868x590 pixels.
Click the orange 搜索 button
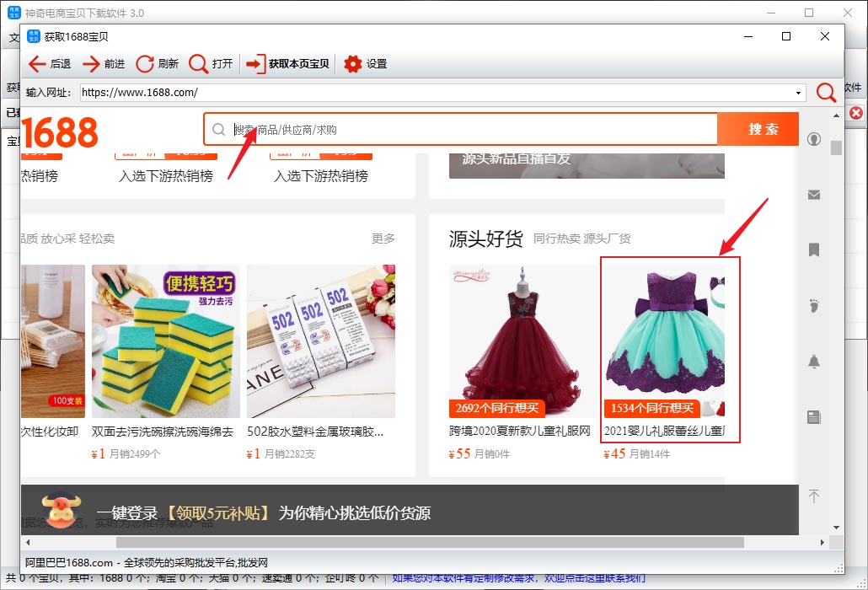point(758,129)
